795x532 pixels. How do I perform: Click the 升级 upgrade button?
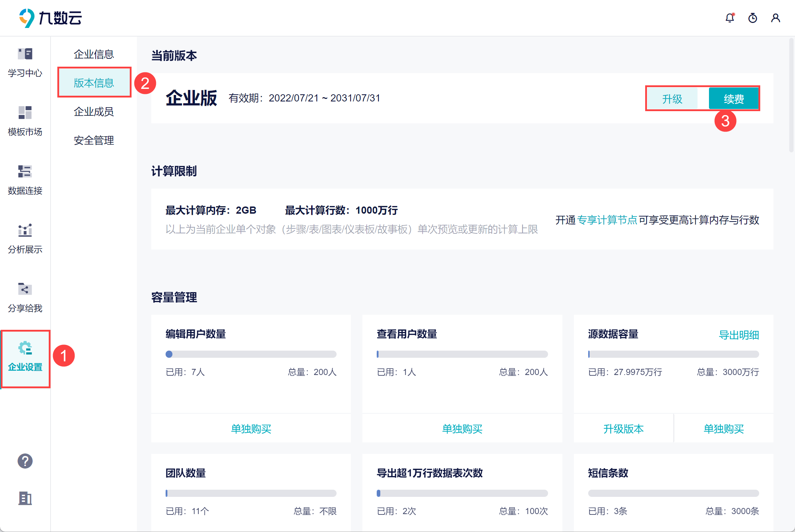coord(672,99)
